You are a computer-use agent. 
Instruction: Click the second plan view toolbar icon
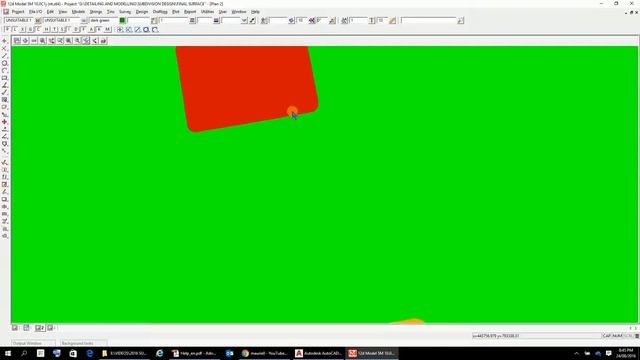25,40
